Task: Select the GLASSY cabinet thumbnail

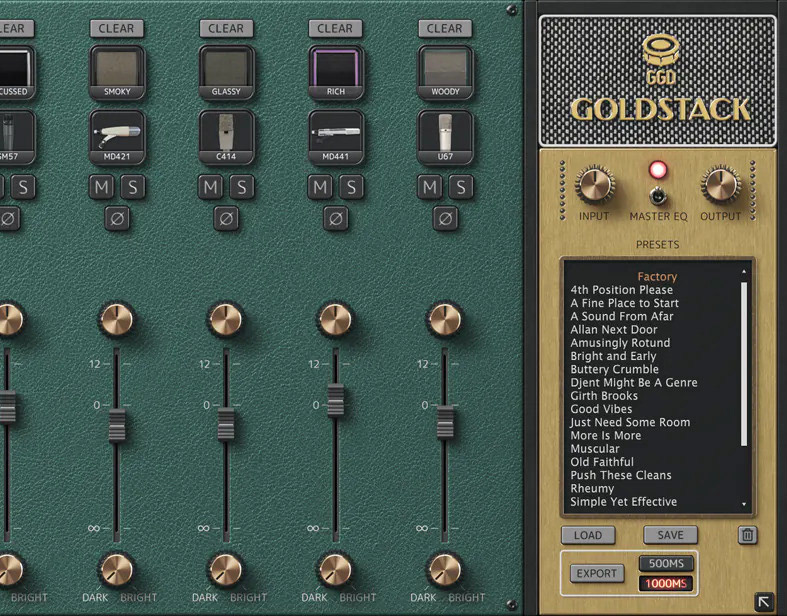Action: click(x=226, y=72)
